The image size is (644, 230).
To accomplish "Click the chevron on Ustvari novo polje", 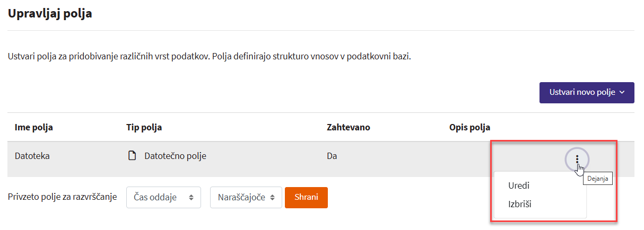I will point(622,92).
